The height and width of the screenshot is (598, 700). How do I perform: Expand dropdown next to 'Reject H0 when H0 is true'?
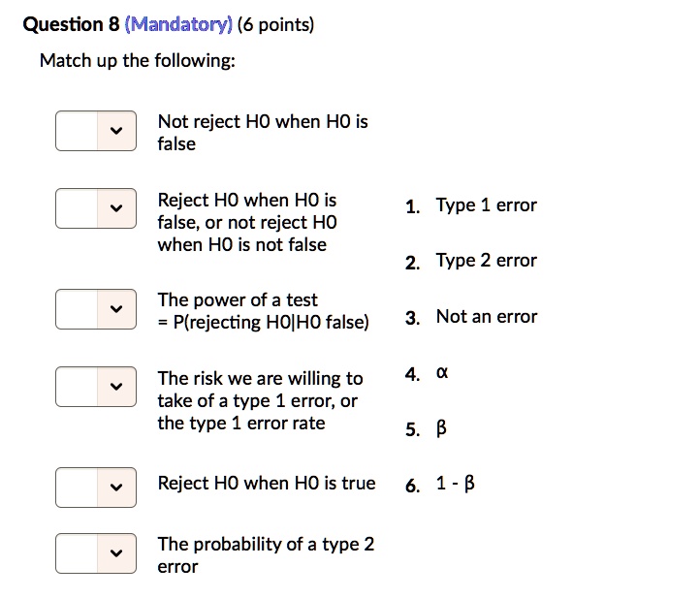[96, 488]
